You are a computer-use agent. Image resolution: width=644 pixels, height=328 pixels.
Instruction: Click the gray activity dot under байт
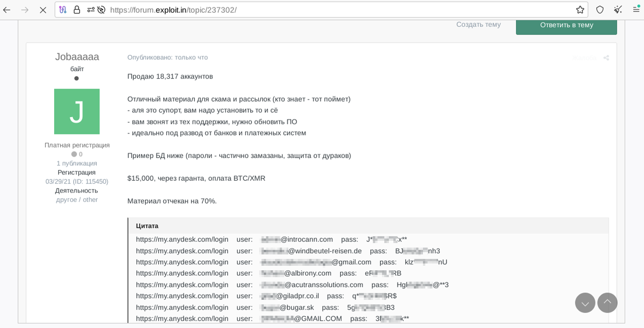[77, 78]
